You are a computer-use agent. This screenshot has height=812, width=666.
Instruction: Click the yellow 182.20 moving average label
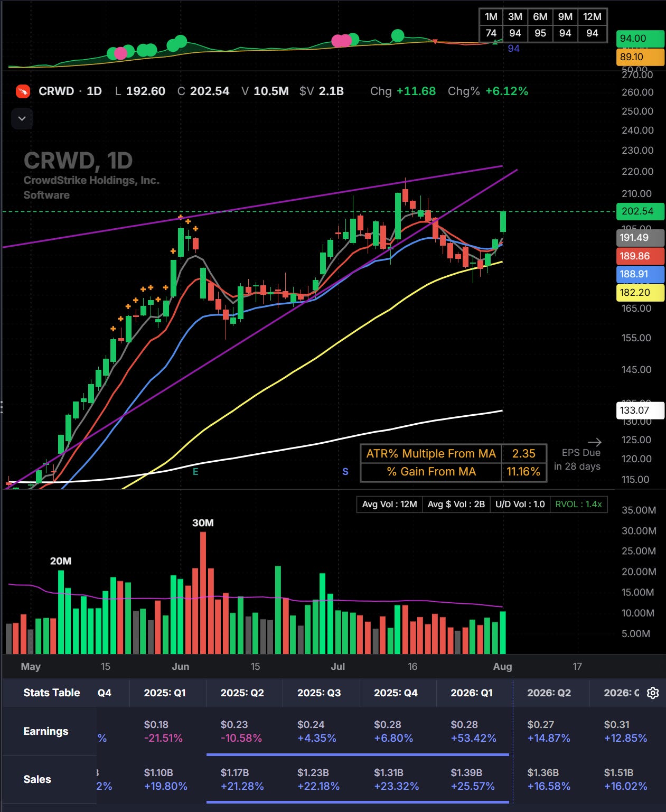click(x=640, y=293)
